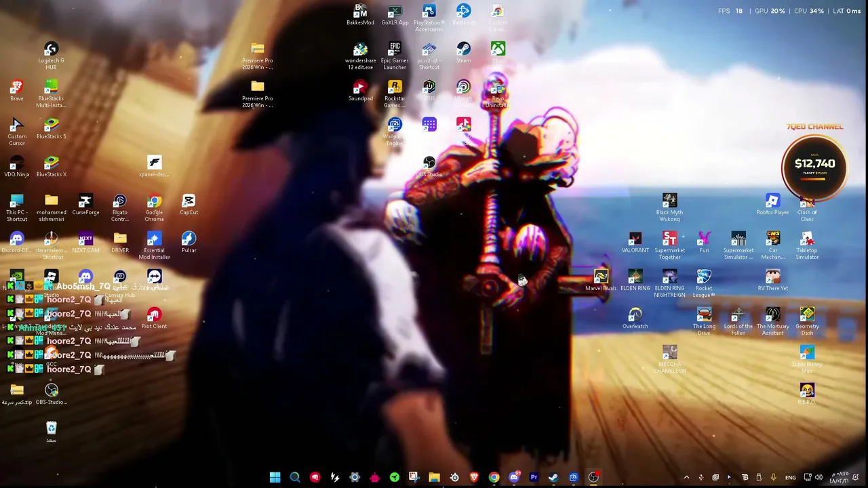Select the Revo Uninstaller shortcut

pyautogui.click(x=498, y=94)
